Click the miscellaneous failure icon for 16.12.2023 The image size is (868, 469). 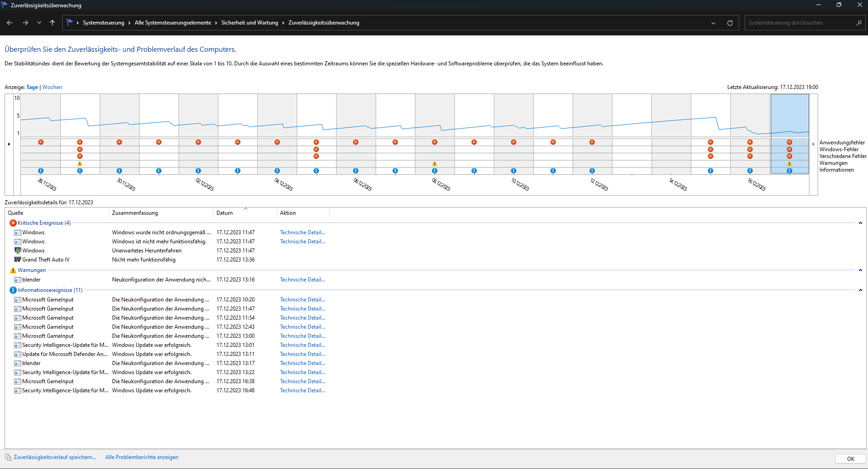click(x=750, y=156)
